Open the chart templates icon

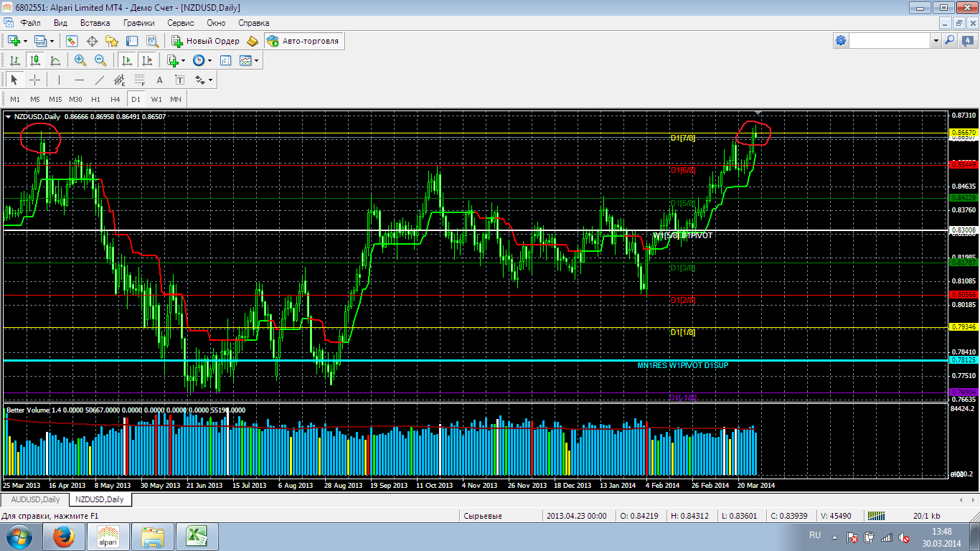(x=245, y=61)
